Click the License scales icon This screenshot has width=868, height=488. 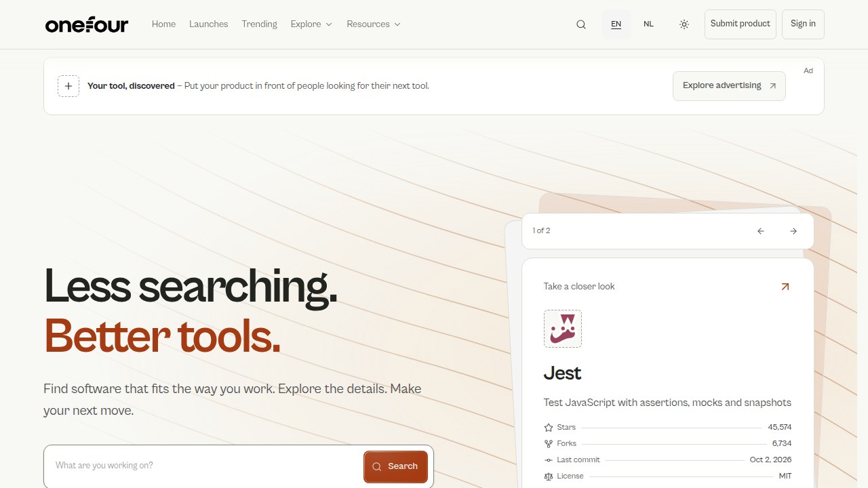pos(549,476)
